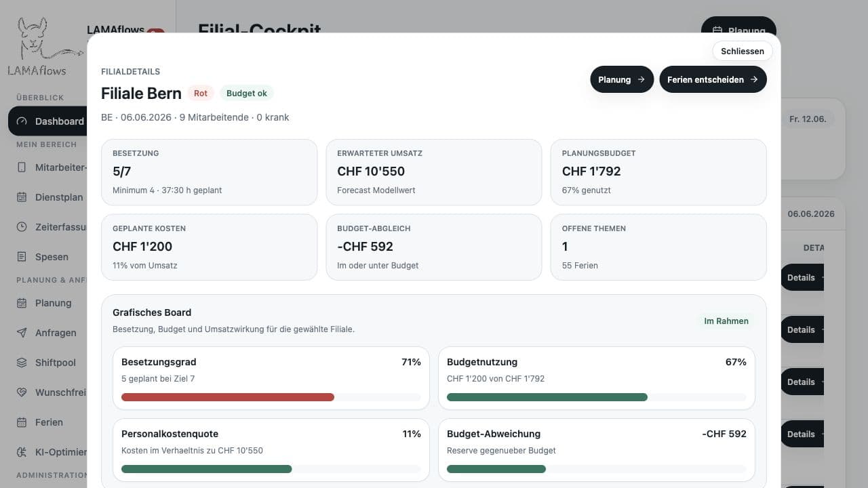Click the Ferien calendar icon in sidebar
868x488 pixels.
point(22,422)
